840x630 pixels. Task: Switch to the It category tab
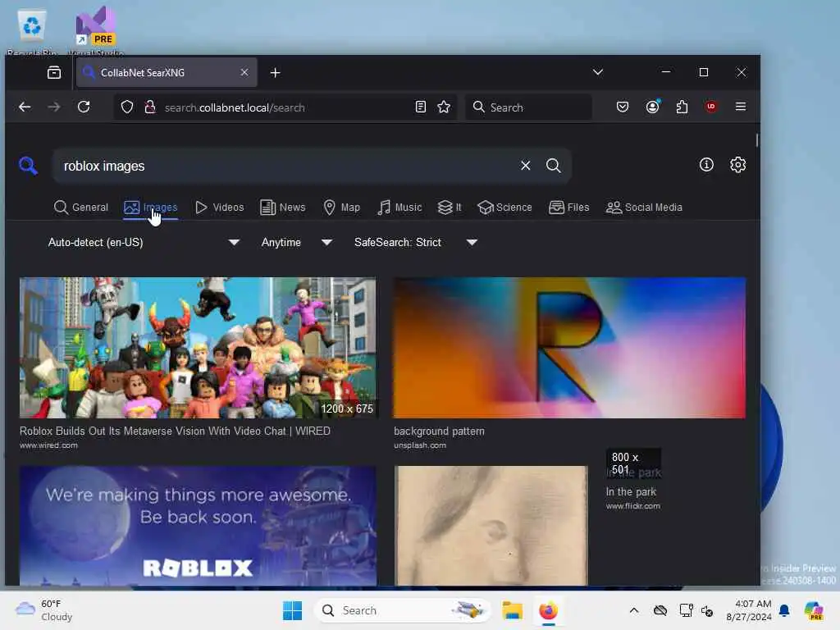(x=450, y=208)
